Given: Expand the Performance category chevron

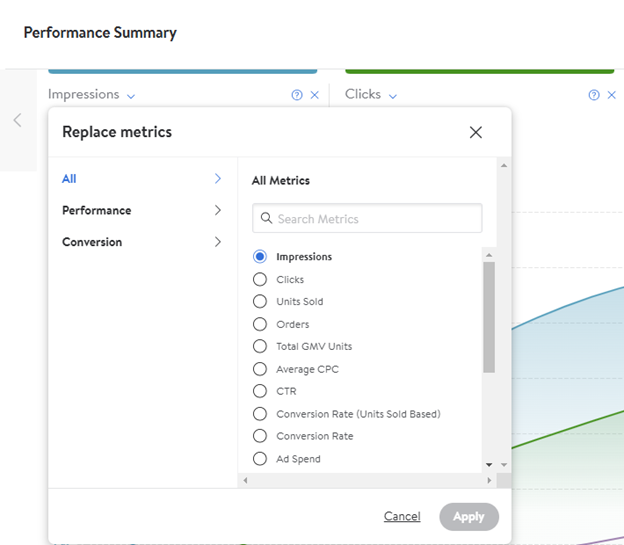Looking at the screenshot, I should 218,210.
